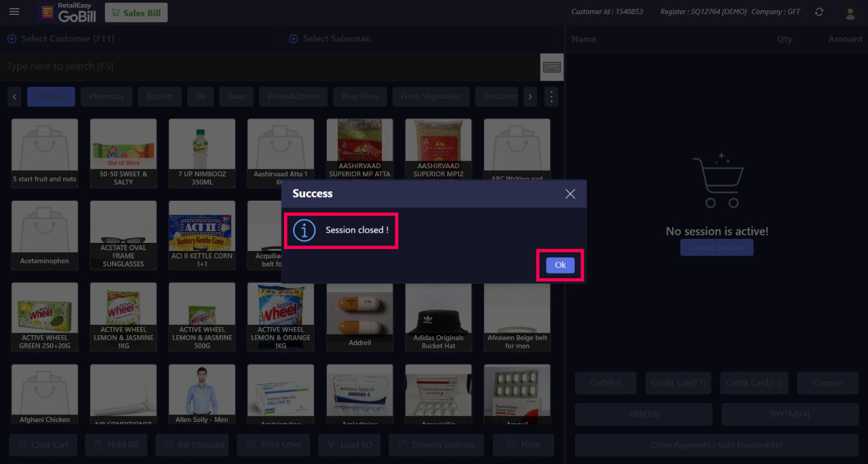The width and height of the screenshot is (868, 464).
Task: Open Select Customer [F11]
Action: pos(61,39)
